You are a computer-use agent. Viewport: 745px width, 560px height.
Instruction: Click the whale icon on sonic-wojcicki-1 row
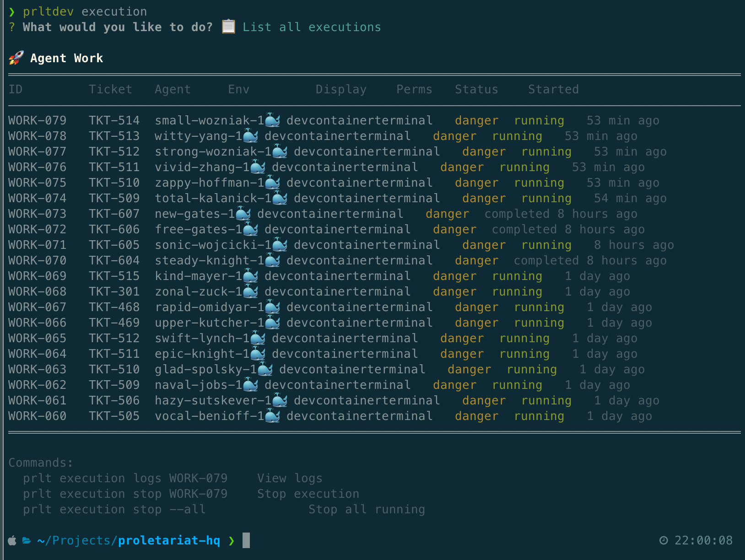280,245
